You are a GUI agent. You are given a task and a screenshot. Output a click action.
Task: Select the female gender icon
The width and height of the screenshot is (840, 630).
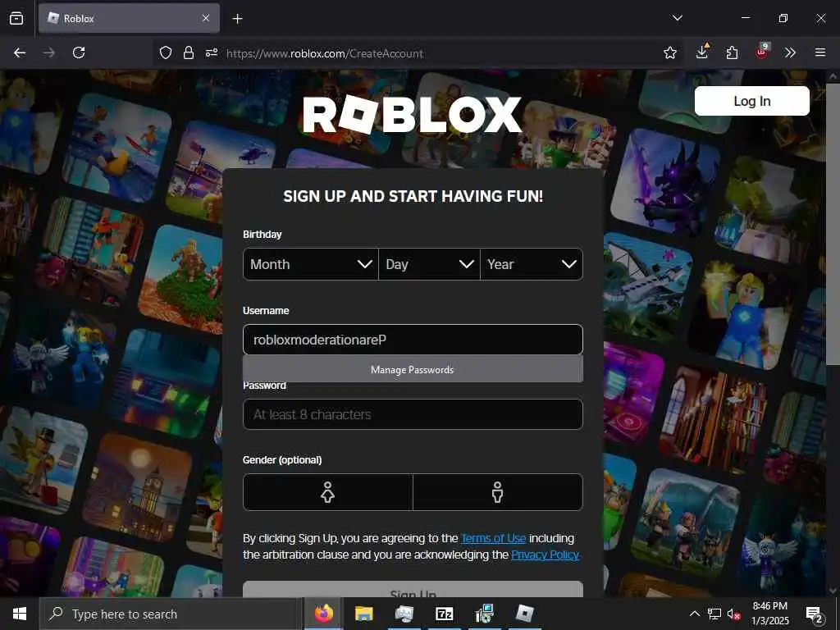[328, 492]
